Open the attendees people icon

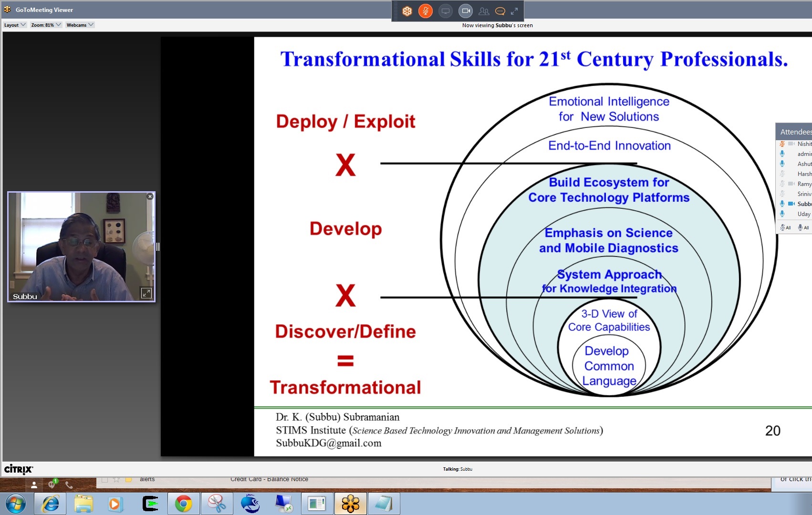(484, 11)
